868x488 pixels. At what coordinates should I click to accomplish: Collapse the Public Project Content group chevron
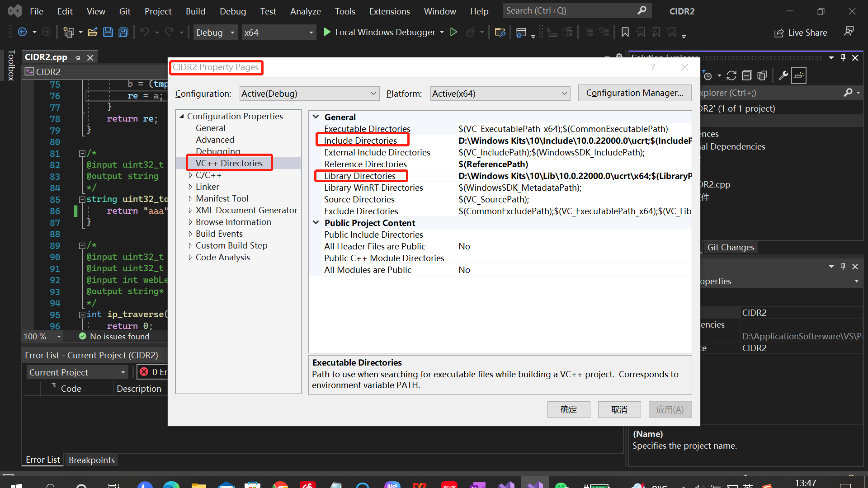point(316,223)
